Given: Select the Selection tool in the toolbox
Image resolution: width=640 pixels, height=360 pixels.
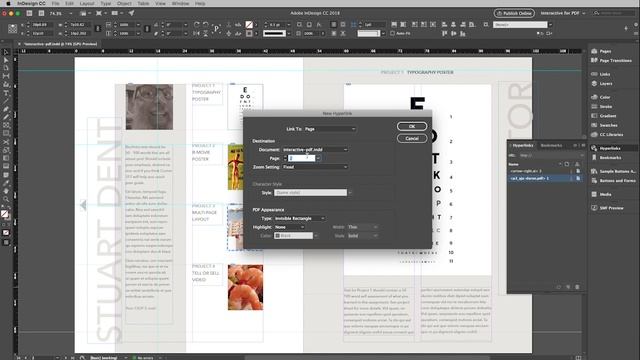Looking at the screenshot, I should 6,52.
